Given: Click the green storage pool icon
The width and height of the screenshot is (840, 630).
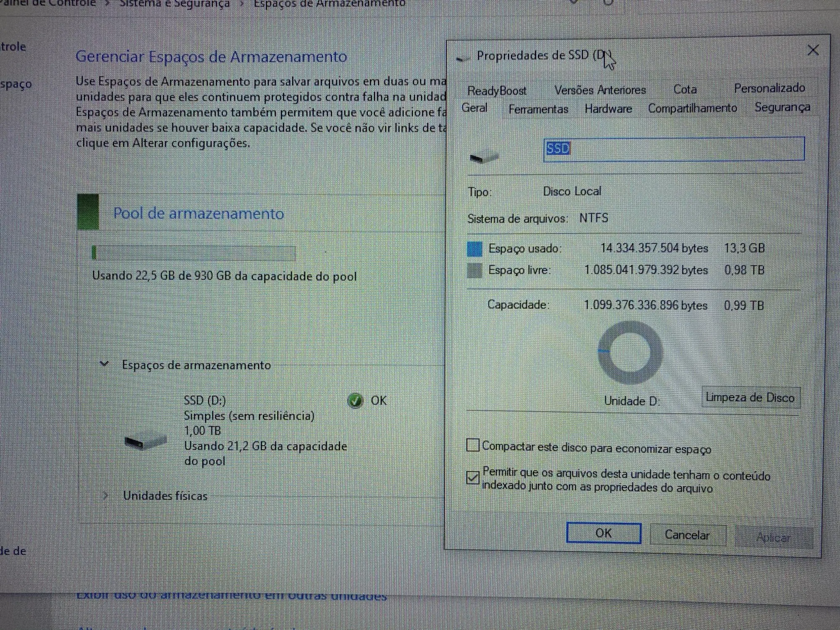Looking at the screenshot, I should coord(88,212).
